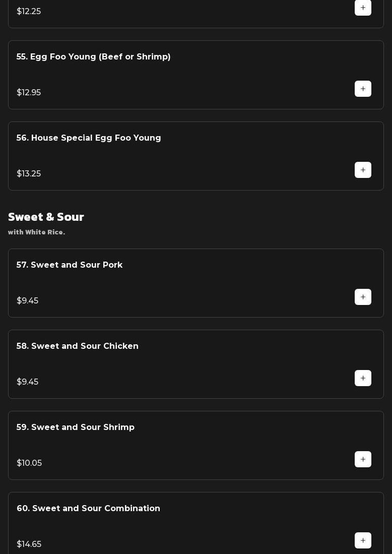Add Sweet and Sour Shrimp to cart
The width and height of the screenshot is (392, 554).
pyautogui.click(x=363, y=459)
